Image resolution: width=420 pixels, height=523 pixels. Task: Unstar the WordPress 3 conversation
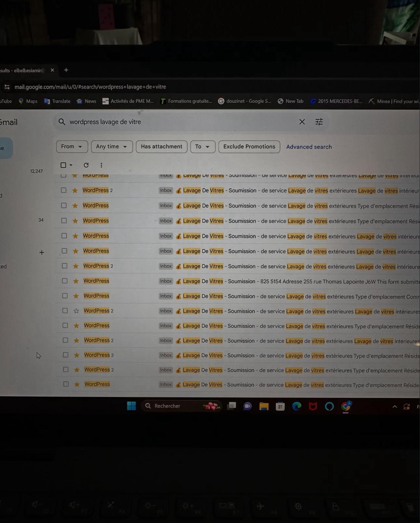76,355
